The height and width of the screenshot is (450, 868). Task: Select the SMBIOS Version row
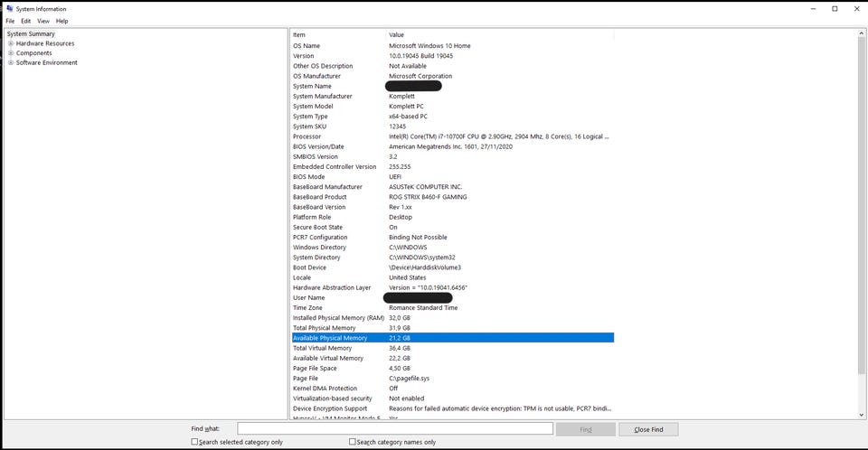coord(453,156)
